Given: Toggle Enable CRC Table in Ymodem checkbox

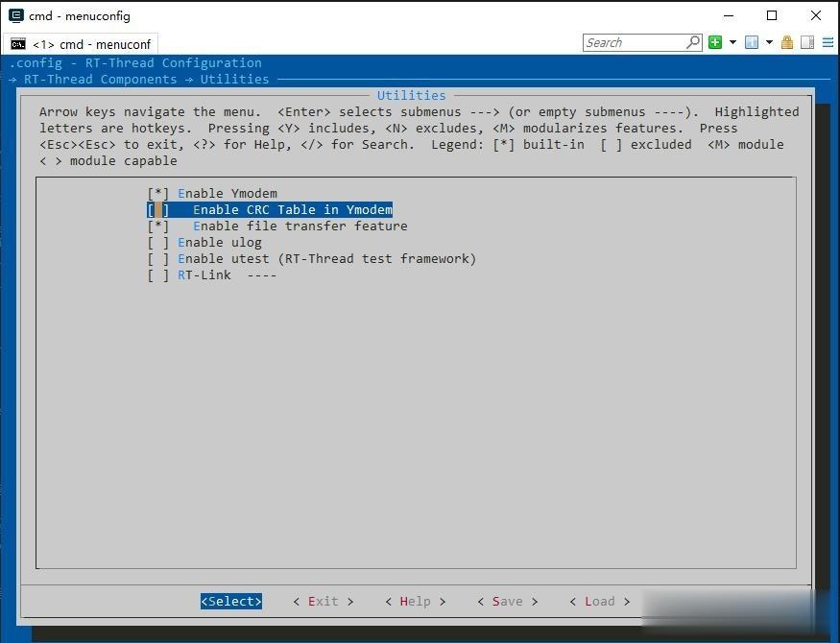Looking at the screenshot, I should [x=158, y=210].
